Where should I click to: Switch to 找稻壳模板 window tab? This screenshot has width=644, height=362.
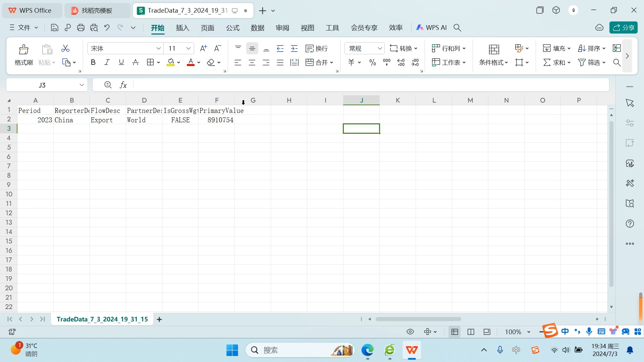pyautogui.click(x=97, y=11)
